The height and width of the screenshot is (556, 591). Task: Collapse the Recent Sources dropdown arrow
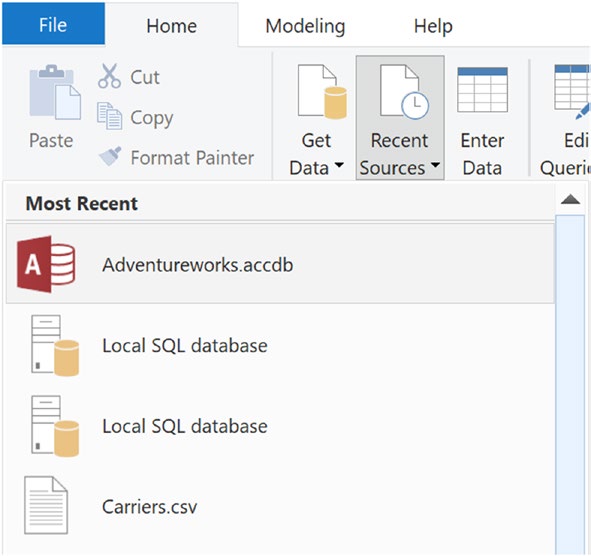tap(435, 165)
